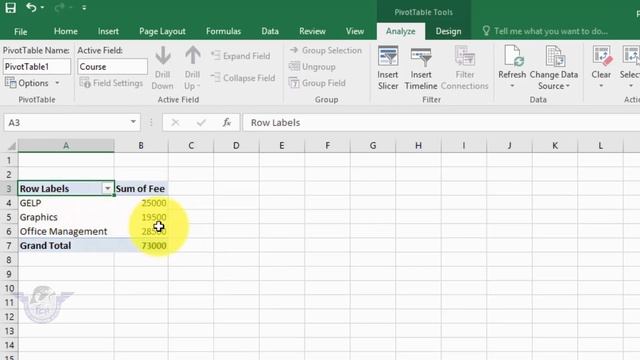Open the Name Box dropdown arrow

click(x=133, y=122)
